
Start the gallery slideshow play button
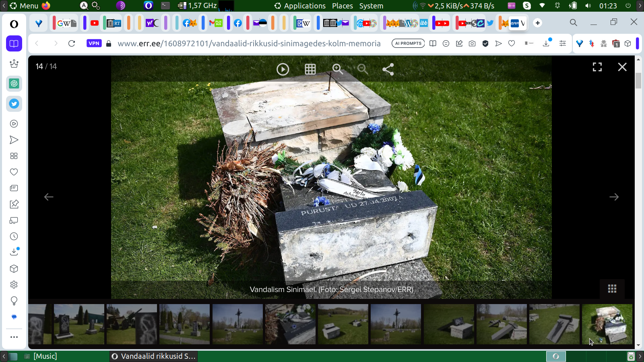click(x=283, y=70)
